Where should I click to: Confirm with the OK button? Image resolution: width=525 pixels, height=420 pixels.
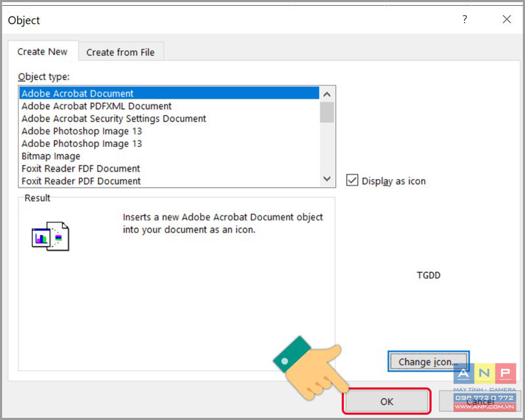point(387,401)
